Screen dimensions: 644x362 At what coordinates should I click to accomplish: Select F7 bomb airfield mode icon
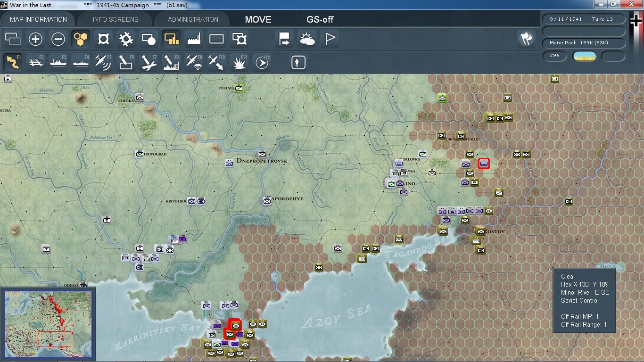coord(149,62)
